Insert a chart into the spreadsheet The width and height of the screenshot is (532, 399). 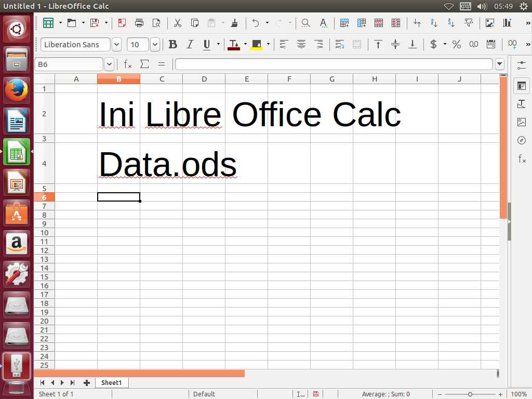click(507, 23)
